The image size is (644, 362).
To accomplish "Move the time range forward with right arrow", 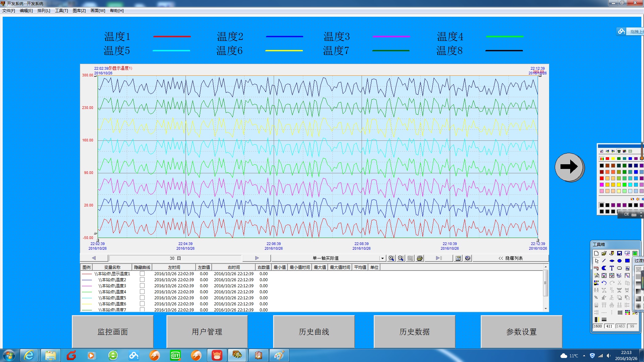I will pyautogui.click(x=257, y=258).
